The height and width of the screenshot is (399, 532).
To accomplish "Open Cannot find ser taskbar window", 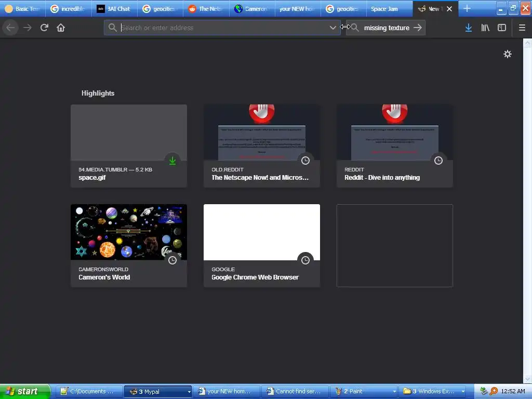I will (295, 392).
